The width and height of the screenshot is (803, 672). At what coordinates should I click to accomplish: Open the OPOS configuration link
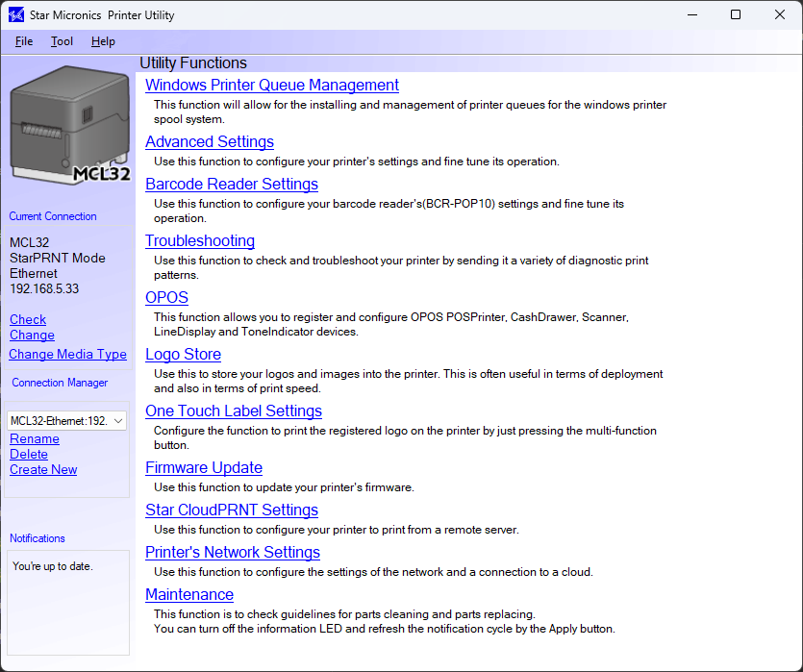[x=166, y=297]
